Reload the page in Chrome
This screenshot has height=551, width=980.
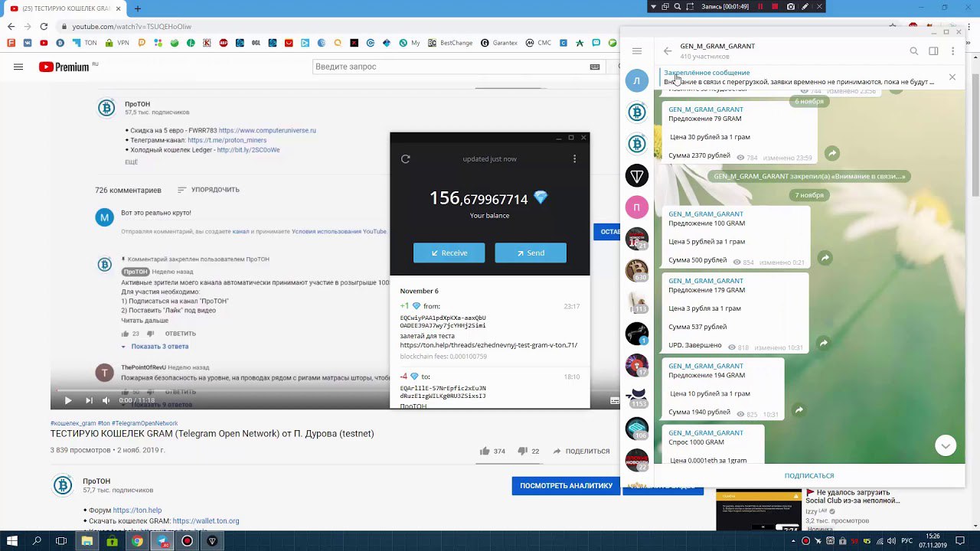44,26
